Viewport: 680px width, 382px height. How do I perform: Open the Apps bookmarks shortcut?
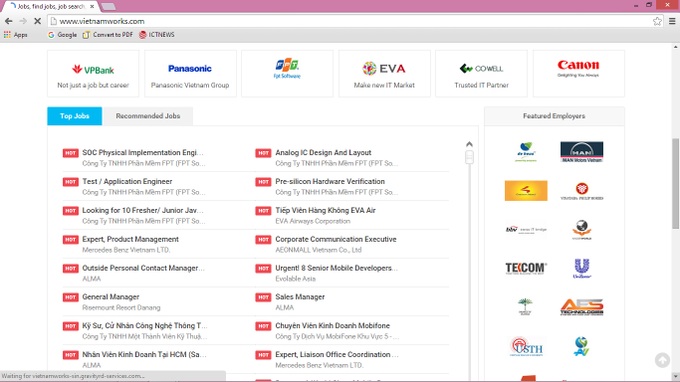(16, 35)
